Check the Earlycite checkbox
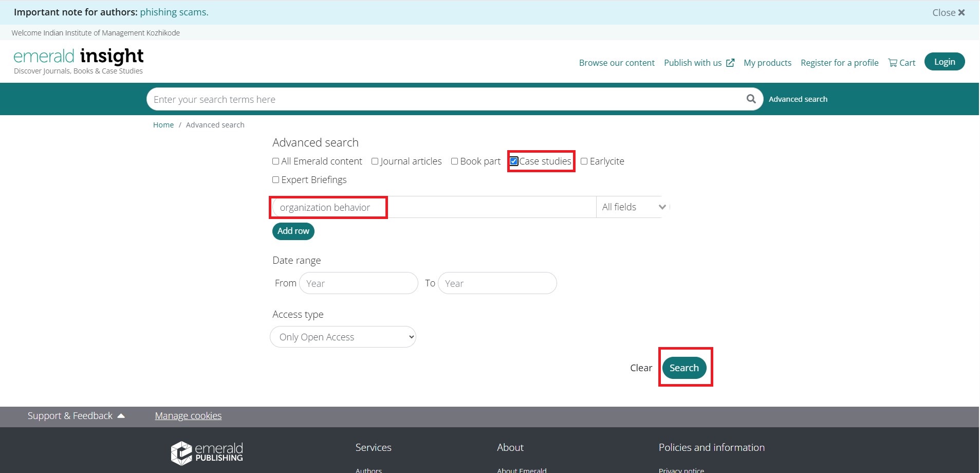Image resolution: width=980 pixels, height=473 pixels. point(584,161)
